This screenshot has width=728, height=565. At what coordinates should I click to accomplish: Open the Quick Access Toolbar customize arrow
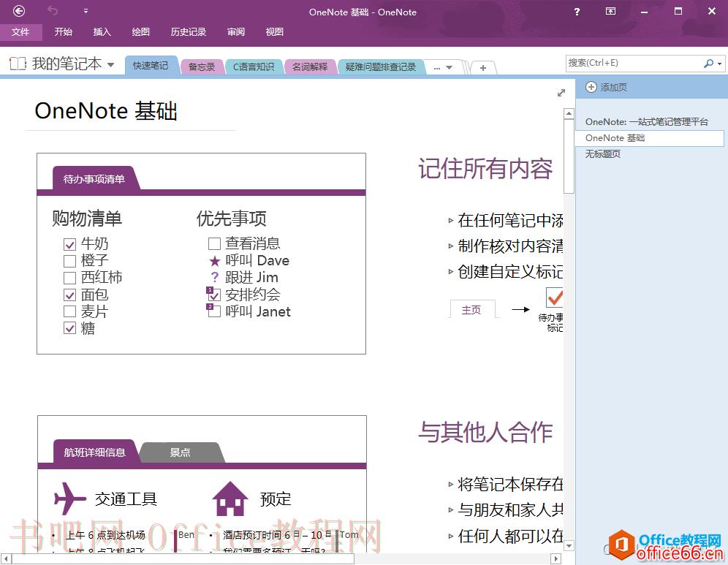click(x=86, y=11)
